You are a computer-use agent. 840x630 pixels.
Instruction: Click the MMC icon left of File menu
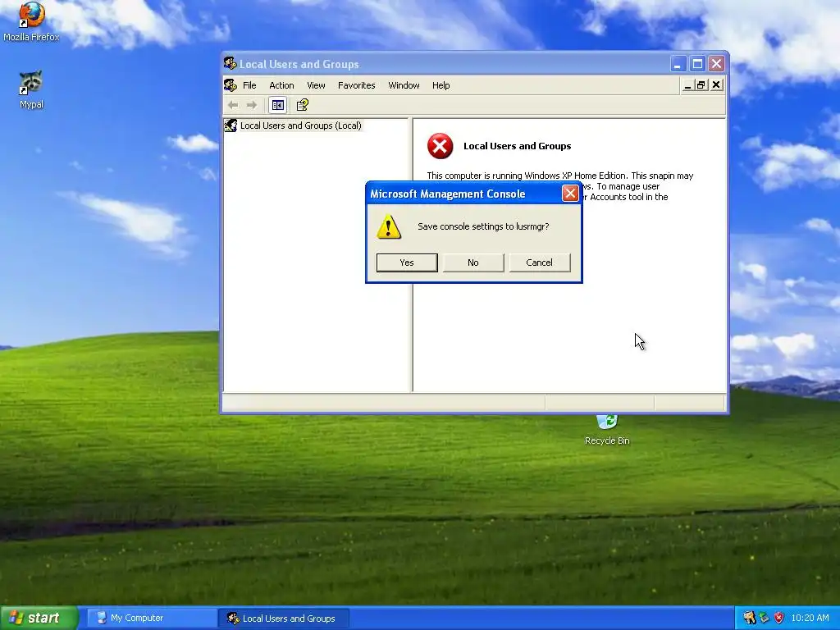pyautogui.click(x=231, y=85)
